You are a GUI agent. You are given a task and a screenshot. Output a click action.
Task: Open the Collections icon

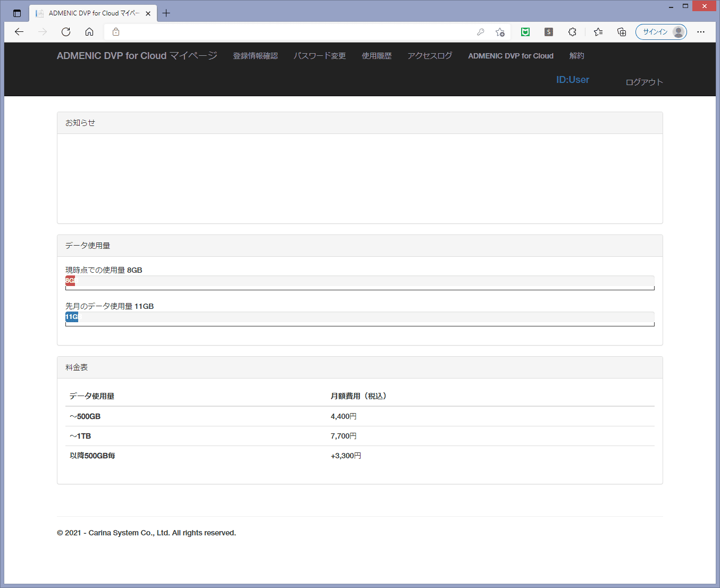[622, 32]
